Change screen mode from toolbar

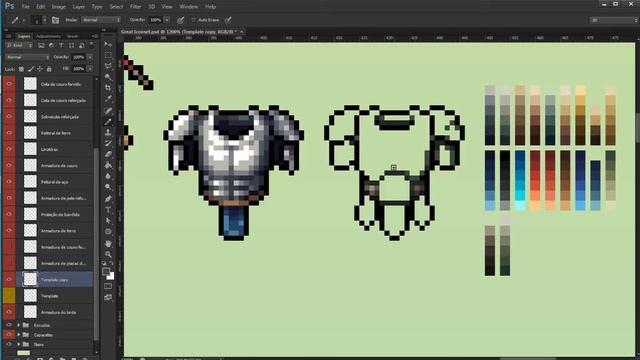(108, 298)
